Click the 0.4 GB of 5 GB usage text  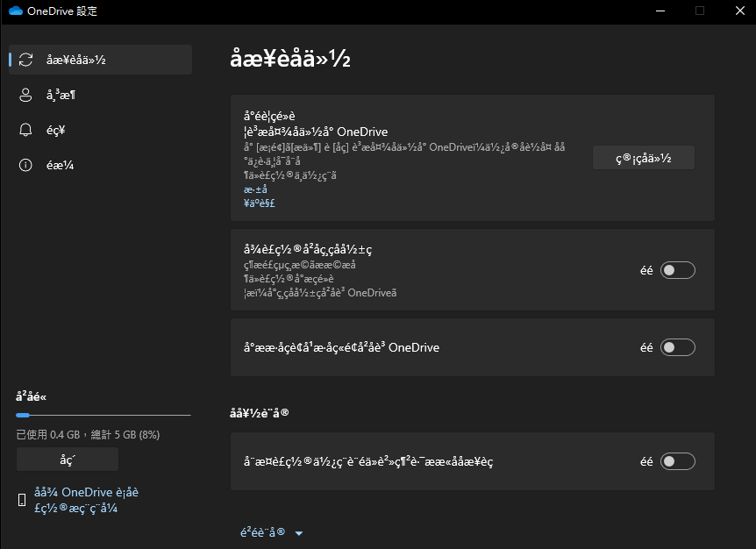tap(88, 434)
